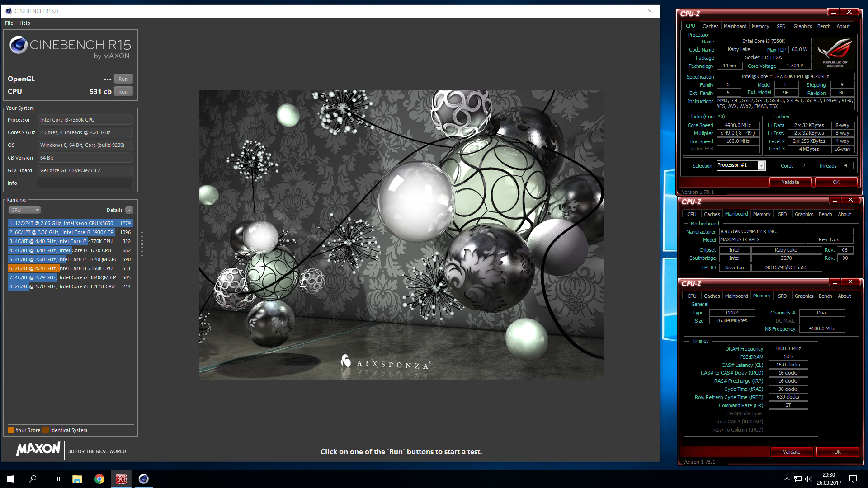Select the Core i7-4770K ranking row

[70, 241]
